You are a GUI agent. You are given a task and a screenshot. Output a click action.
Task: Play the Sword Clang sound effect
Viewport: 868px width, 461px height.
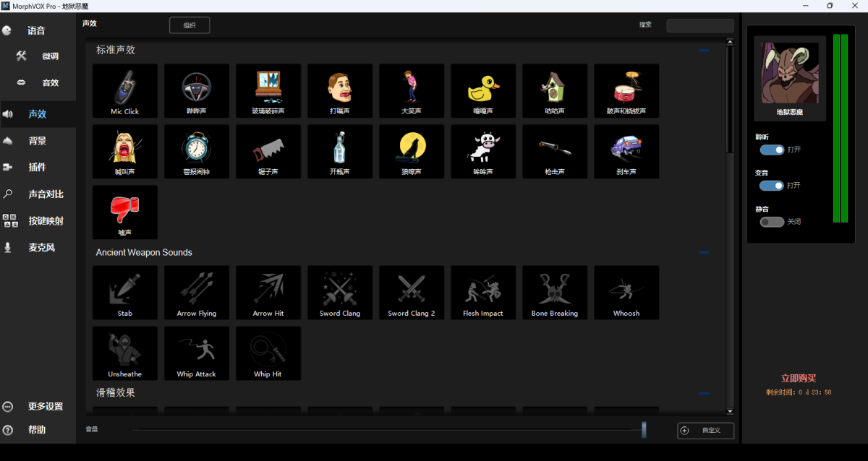[x=340, y=292]
